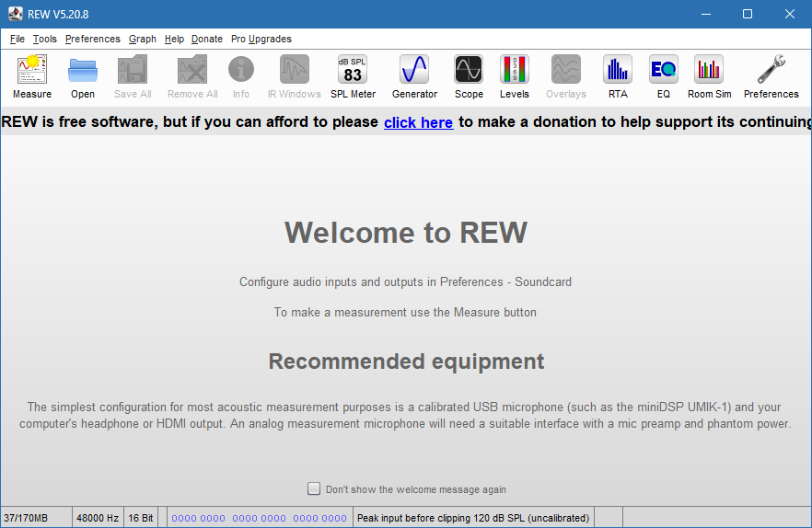Click 'Peak input before clipping 120 dB SPL' status
The width and height of the screenshot is (812, 528).
click(x=473, y=518)
